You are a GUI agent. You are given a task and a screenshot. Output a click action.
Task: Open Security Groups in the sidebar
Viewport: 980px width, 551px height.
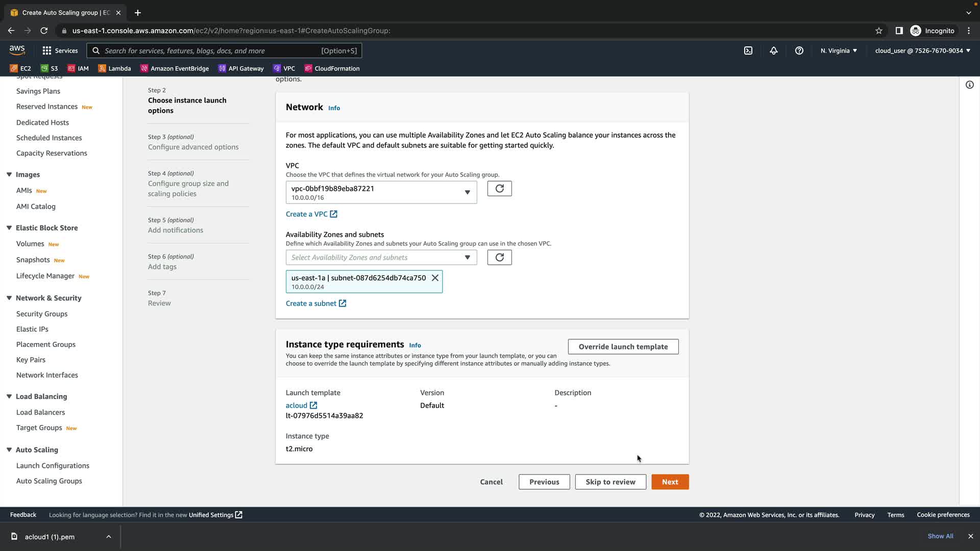tap(42, 314)
